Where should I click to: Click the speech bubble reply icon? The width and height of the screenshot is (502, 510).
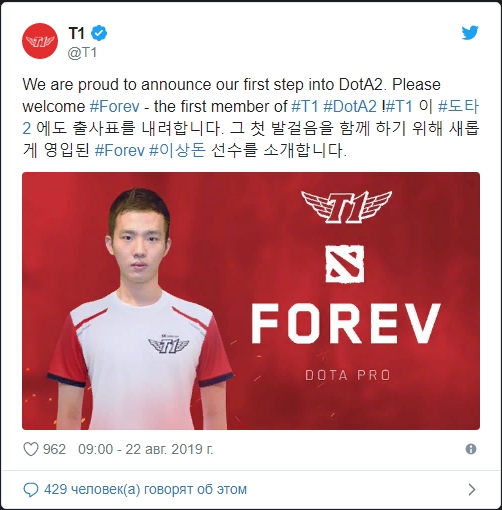[31, 490]
